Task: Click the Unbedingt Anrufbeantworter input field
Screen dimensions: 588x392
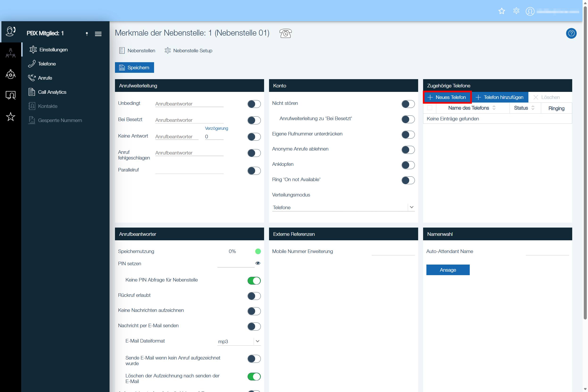Action: [x=189, y=104]
